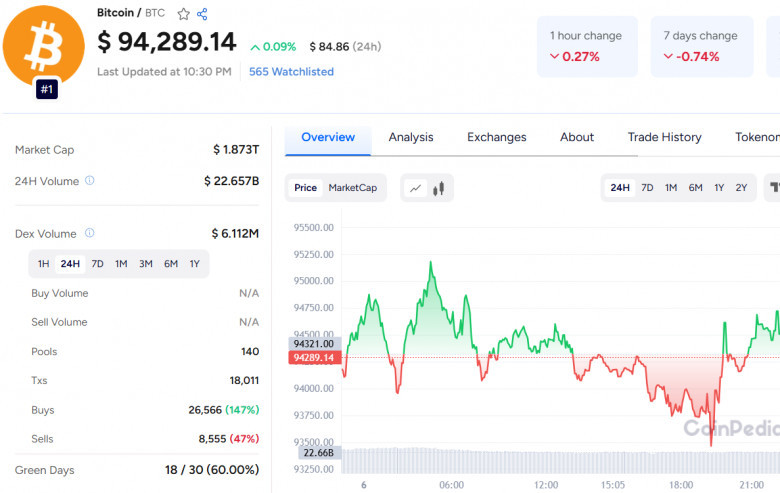
Task: Click the $ 94,289.14 price
Action: (x=167, y=42)
